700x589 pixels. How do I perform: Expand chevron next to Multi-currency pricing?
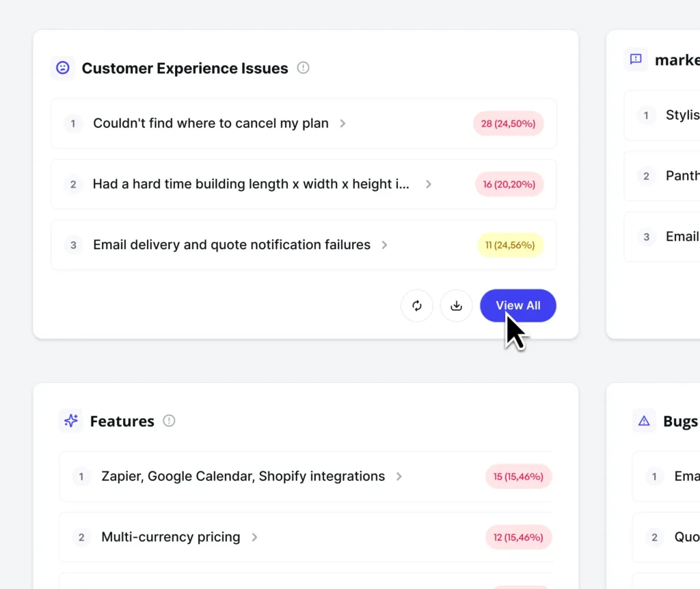click(254, 537)
